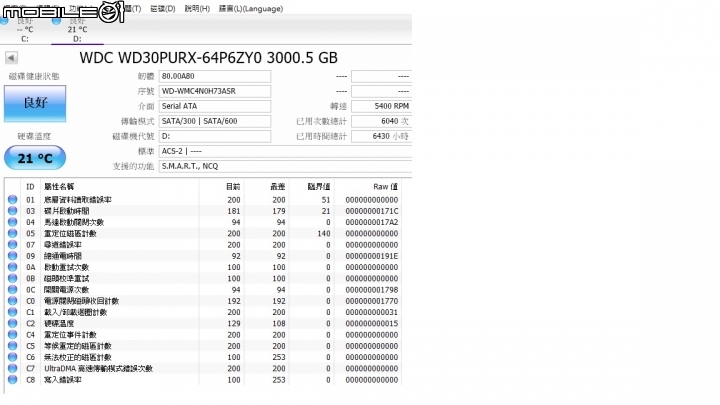Click the status circle for attribute 04
The image size is (720, 405).
coord(12,222)
